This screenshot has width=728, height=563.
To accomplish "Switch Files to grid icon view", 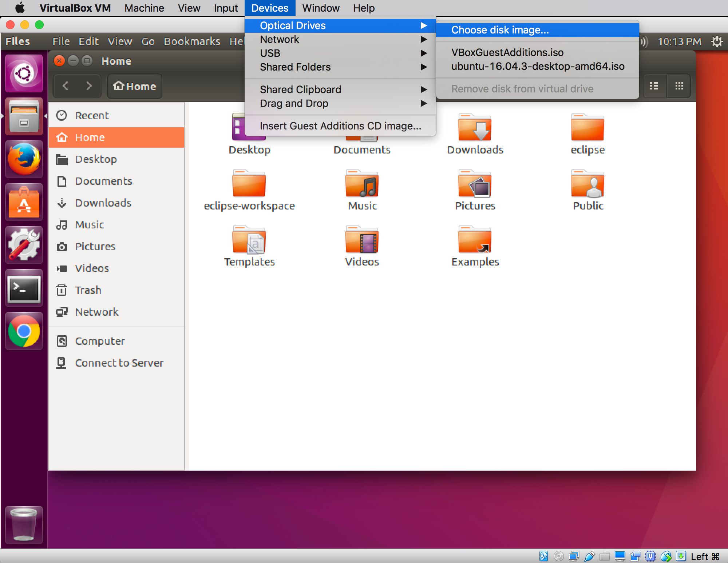I will 679,86.
